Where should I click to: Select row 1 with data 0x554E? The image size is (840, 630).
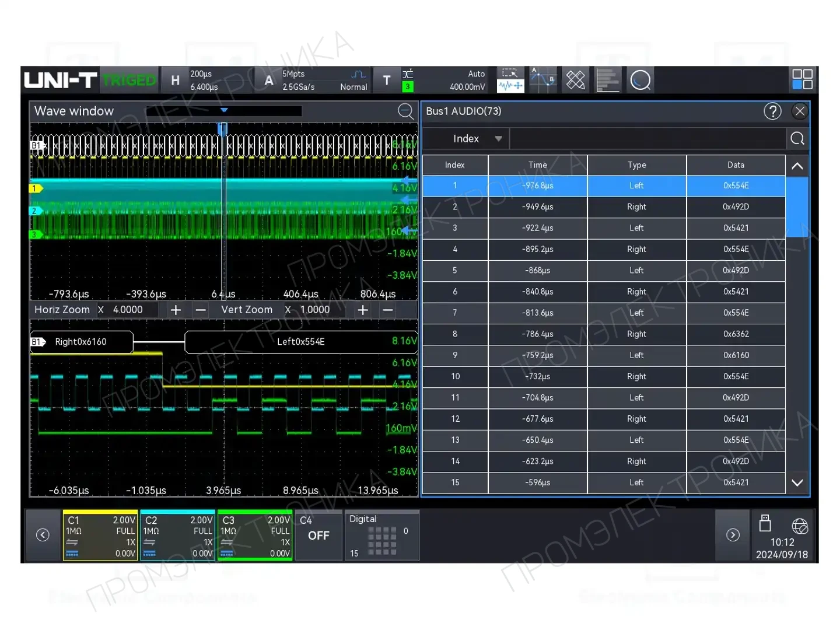pyautogui.click(x=604, y=186)
